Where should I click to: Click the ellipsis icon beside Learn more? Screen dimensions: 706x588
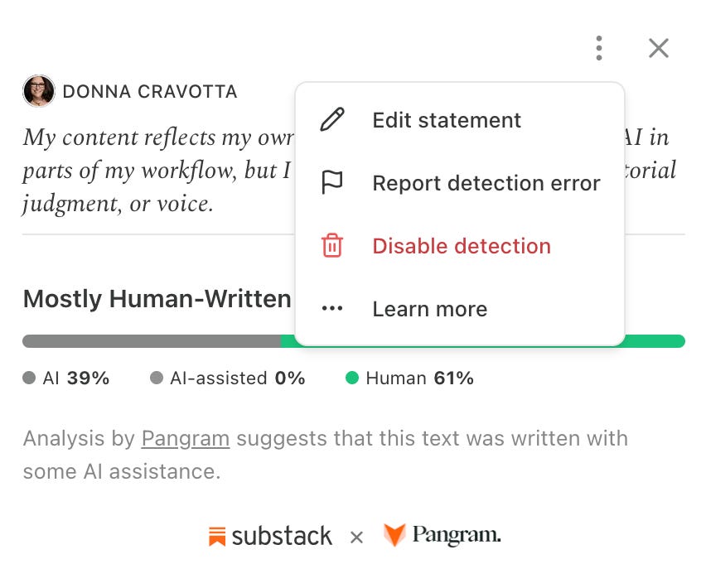332,309
